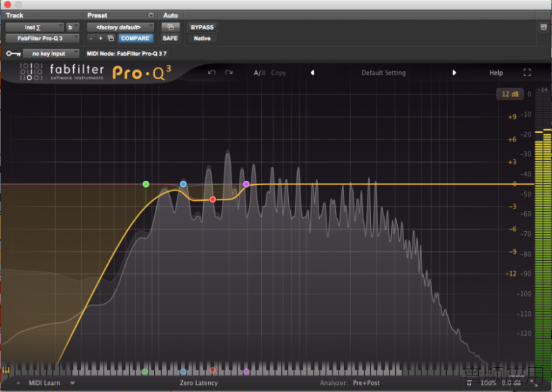Click the -12 gain scale label
Viewport: 552px width, 392px height.
[x=511, y=273]
